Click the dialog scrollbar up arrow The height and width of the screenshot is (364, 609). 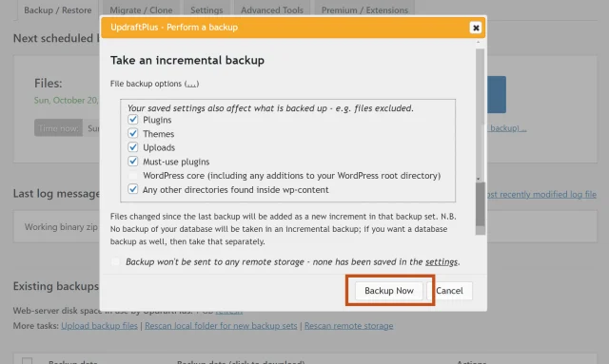(x=479, y=43)
